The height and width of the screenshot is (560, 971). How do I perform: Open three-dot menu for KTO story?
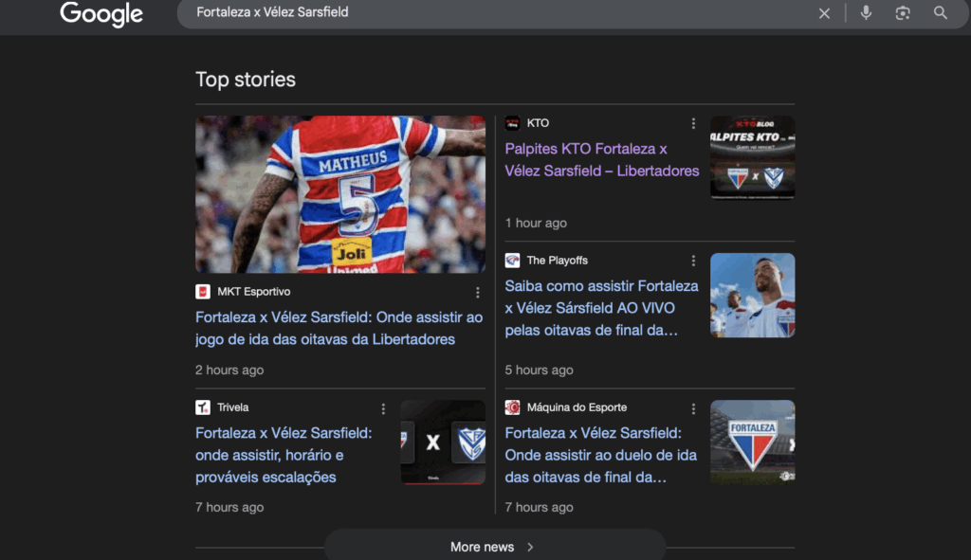(x=693, y=123)
